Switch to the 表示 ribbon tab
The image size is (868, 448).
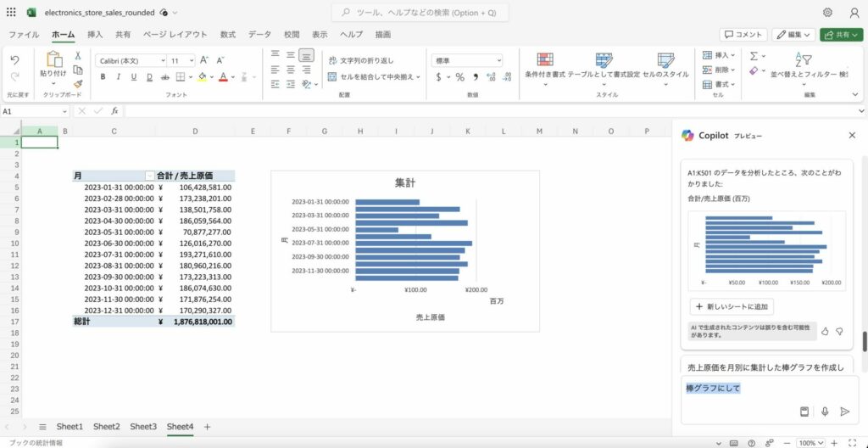tap(320, 35)
